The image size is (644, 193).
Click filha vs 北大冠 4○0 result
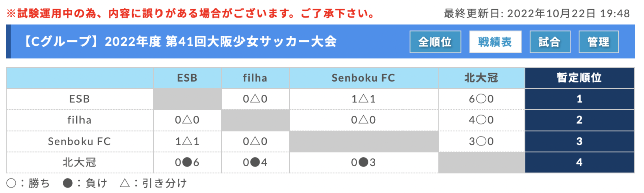[x=481, y=120]
